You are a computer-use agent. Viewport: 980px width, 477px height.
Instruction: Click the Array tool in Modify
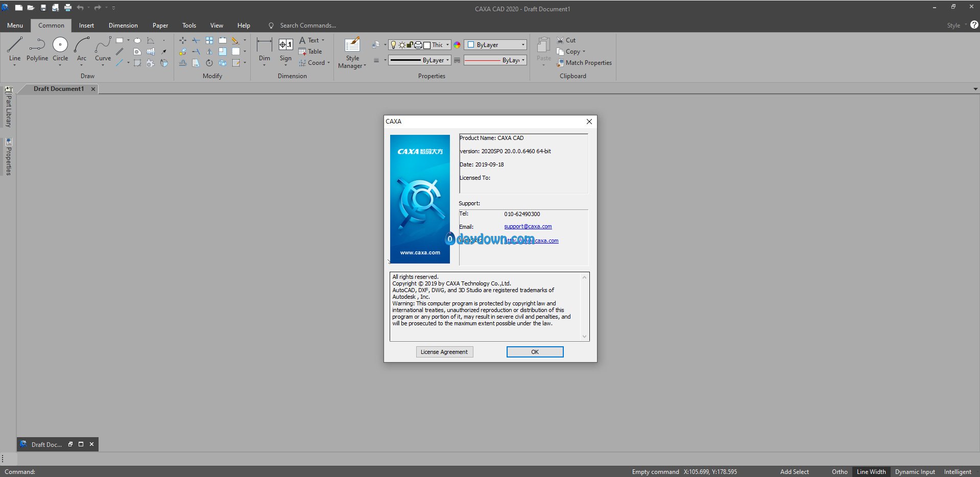(209, 40)
